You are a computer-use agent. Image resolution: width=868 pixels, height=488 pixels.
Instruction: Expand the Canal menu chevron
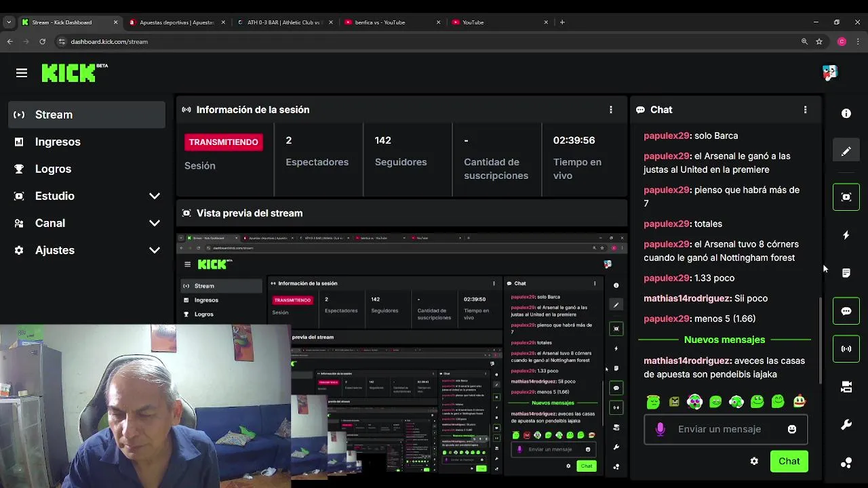click(155, 223)
